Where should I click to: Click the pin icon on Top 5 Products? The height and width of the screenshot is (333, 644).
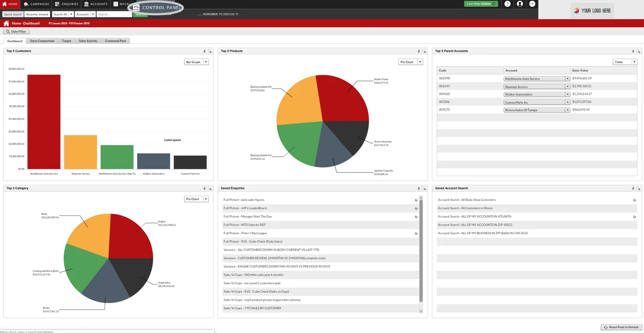click(419, 51)
